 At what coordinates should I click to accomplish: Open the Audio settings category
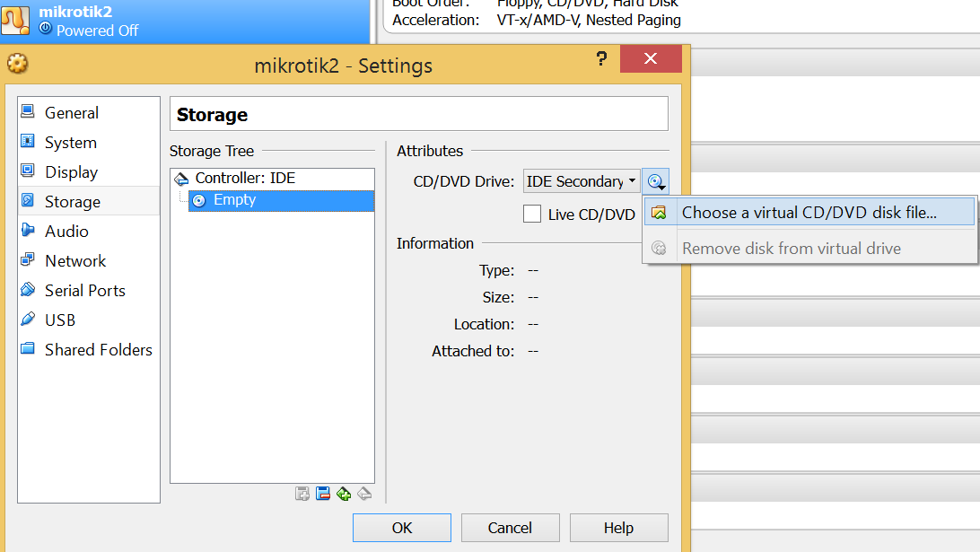(x=89, y=232)
